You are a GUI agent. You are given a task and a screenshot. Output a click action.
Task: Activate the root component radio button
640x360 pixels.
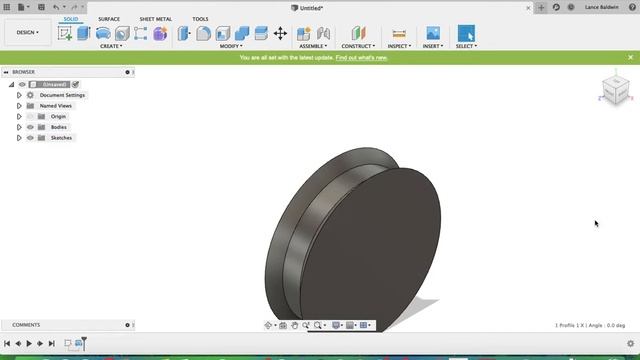coord(76,84)
